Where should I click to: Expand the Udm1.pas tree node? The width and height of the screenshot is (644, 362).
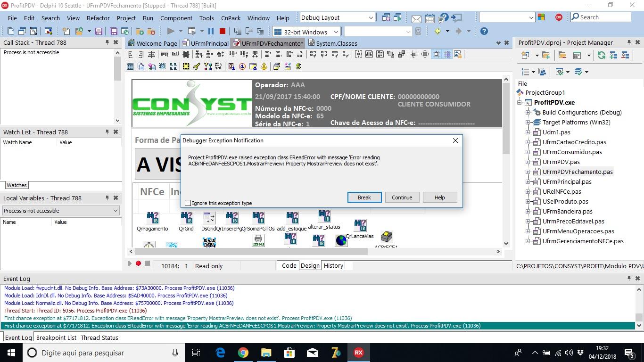coord(528,132)
